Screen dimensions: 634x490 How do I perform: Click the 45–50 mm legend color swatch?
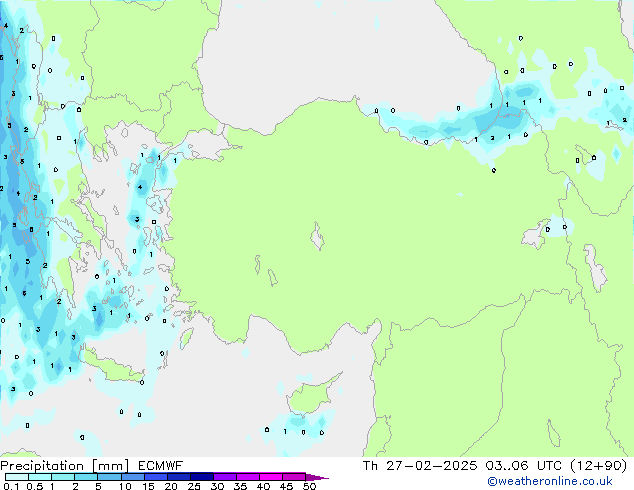click(x=294, y=477)
